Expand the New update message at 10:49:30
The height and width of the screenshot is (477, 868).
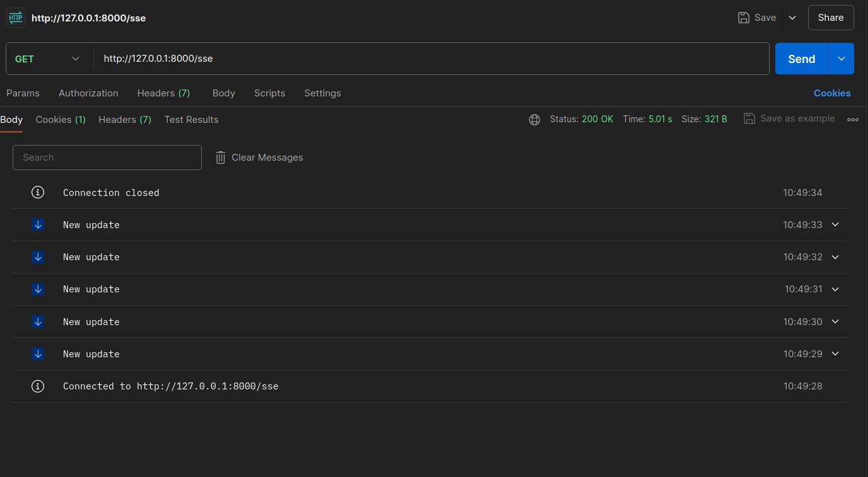pyautogui.click(x=835, y=322)
